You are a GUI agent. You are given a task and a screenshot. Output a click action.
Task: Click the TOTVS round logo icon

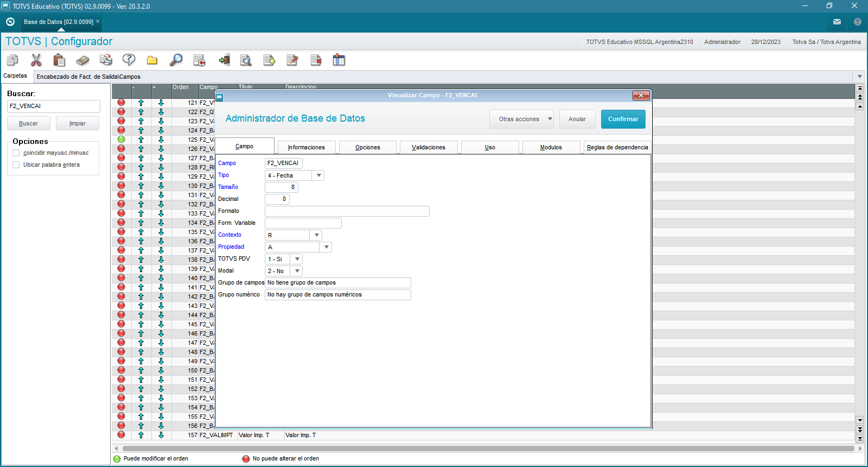(10, 22)
